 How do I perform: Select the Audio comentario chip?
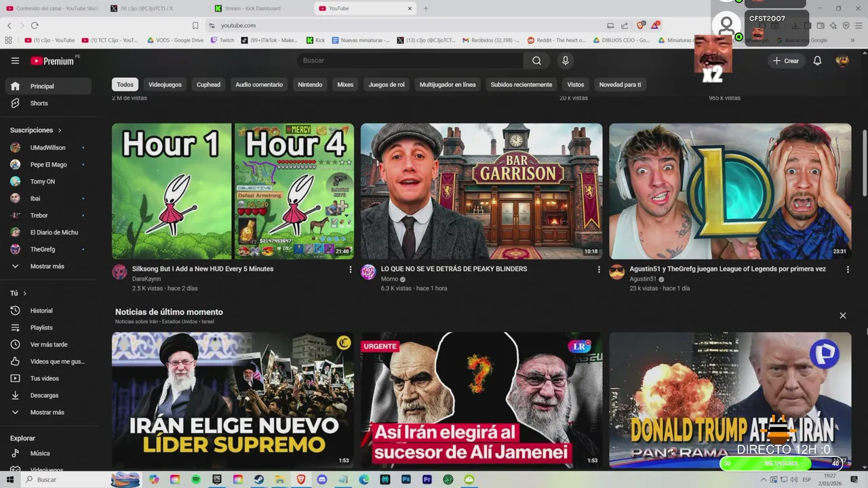pos(259,85)
